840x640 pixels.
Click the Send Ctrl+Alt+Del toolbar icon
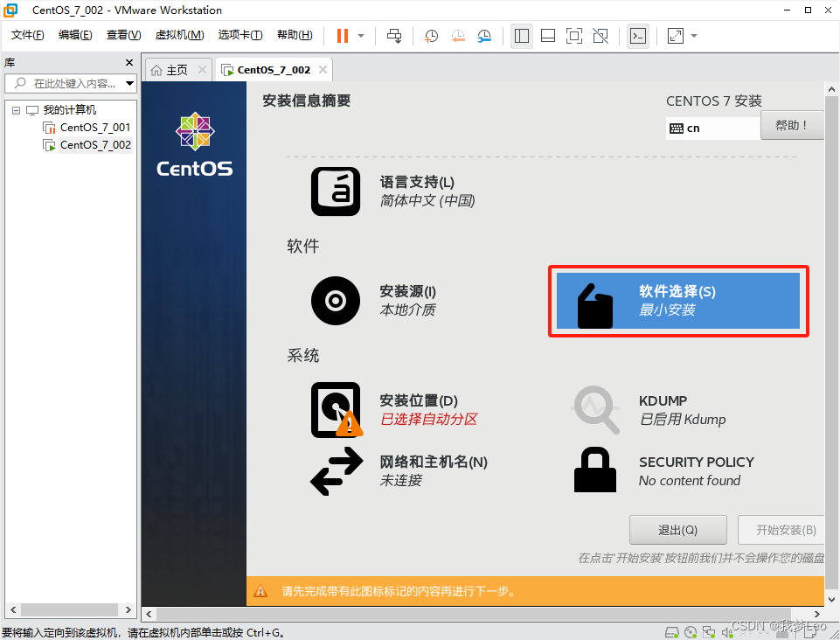tap(394, 36)
